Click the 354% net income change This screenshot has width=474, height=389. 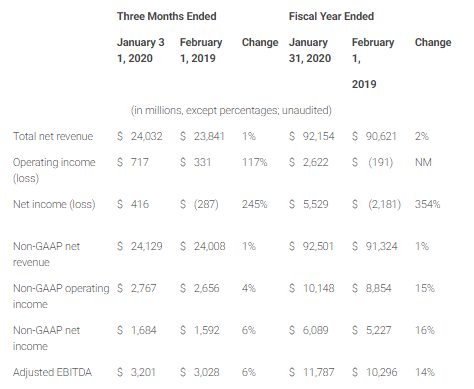[x=427, y=204]
